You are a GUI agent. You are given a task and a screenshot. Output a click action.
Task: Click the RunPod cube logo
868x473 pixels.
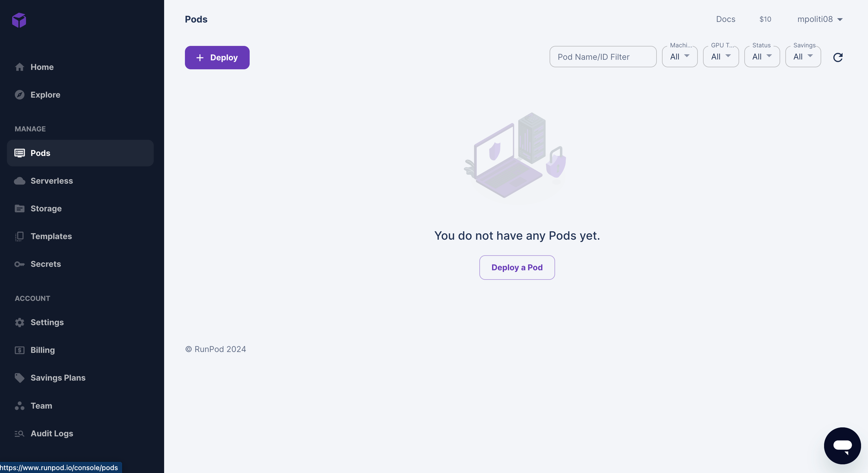(19, 20)
